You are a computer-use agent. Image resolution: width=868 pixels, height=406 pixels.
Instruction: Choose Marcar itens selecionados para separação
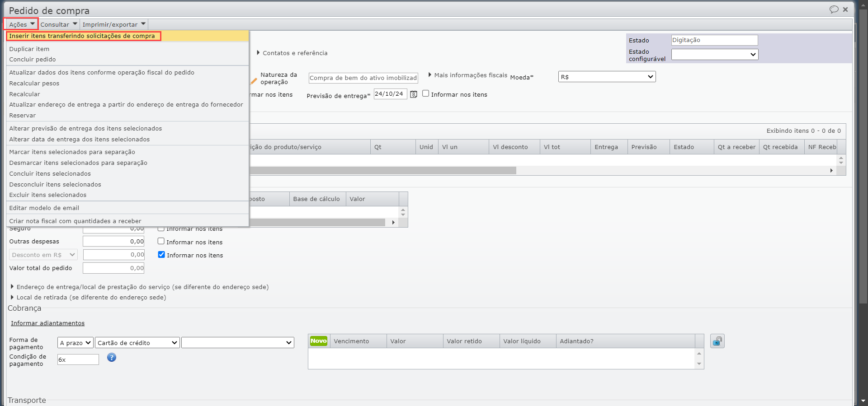click(127, 152)
